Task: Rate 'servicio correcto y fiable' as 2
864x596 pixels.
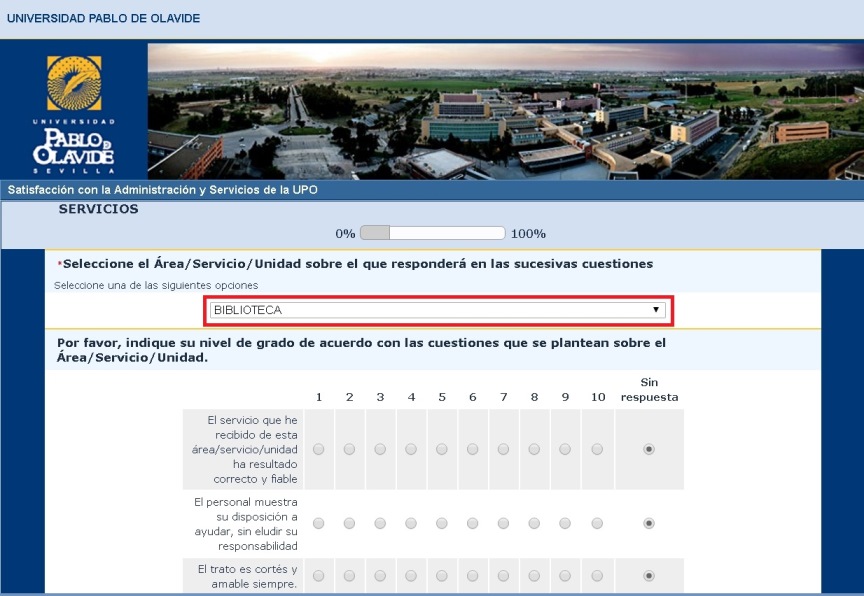Action: [x=349, y=449]
